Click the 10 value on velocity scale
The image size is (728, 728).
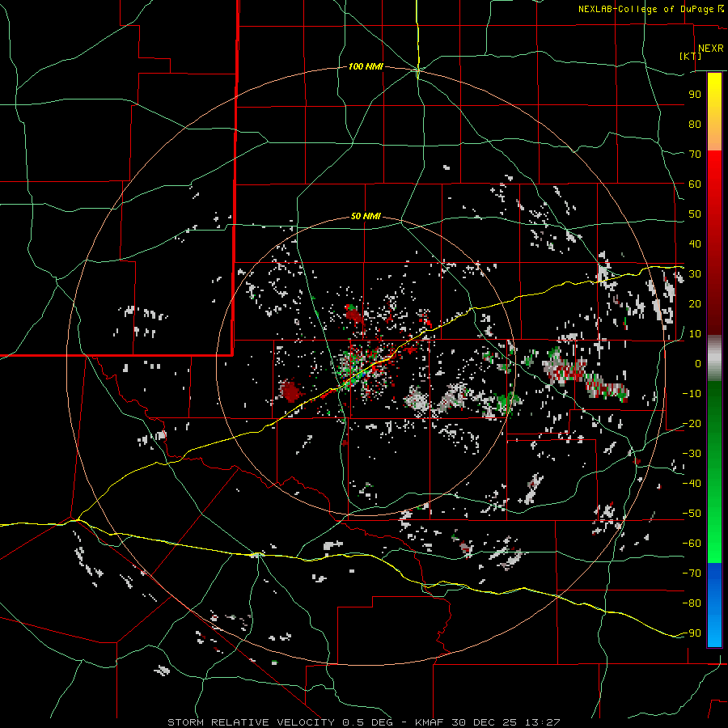coord(695,334)
